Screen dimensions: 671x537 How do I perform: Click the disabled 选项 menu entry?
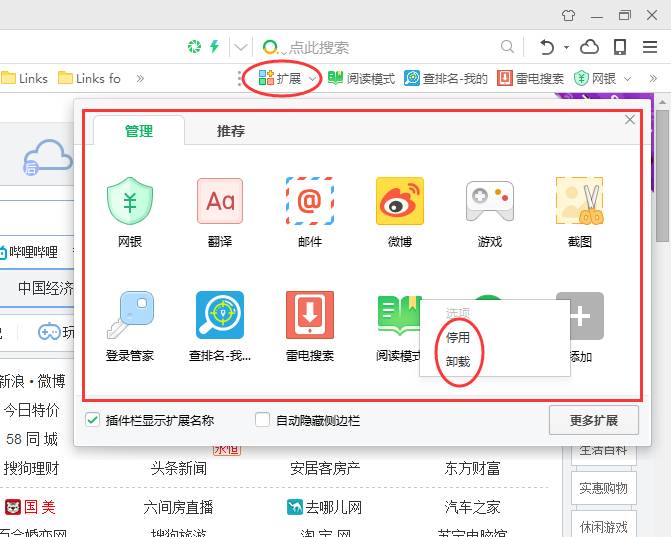[x=458, y=313]
